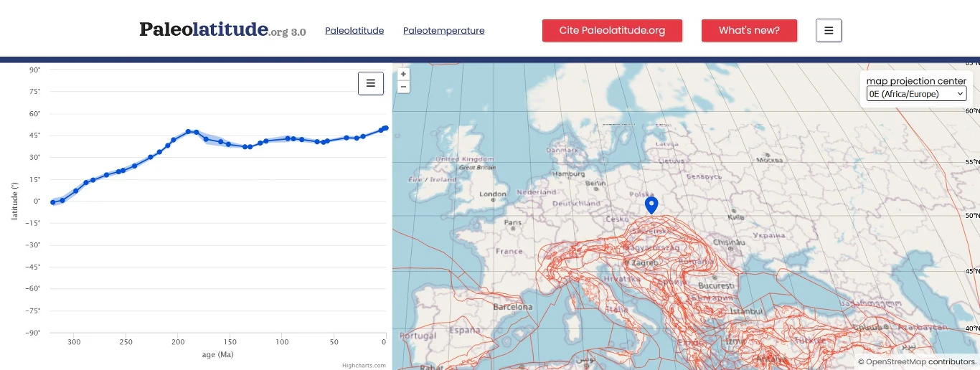This screenshot has height=370, width=980.
Task: Zoom out on the map
Action: click(404, 87)
